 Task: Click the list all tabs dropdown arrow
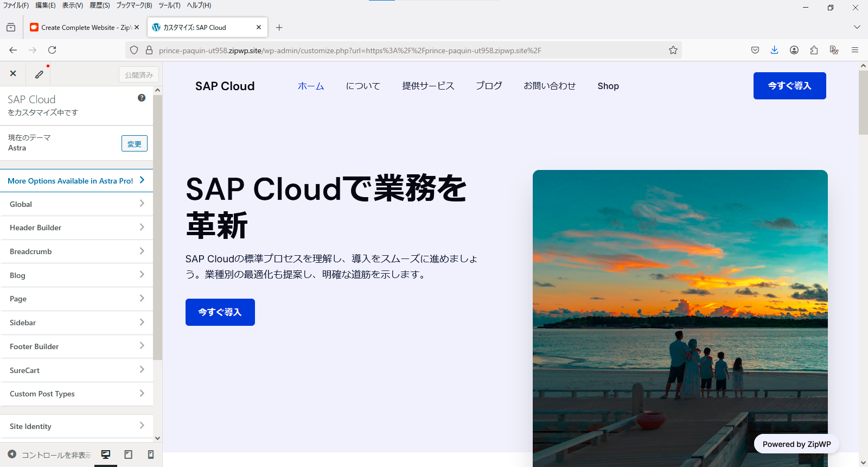point(857,27)
